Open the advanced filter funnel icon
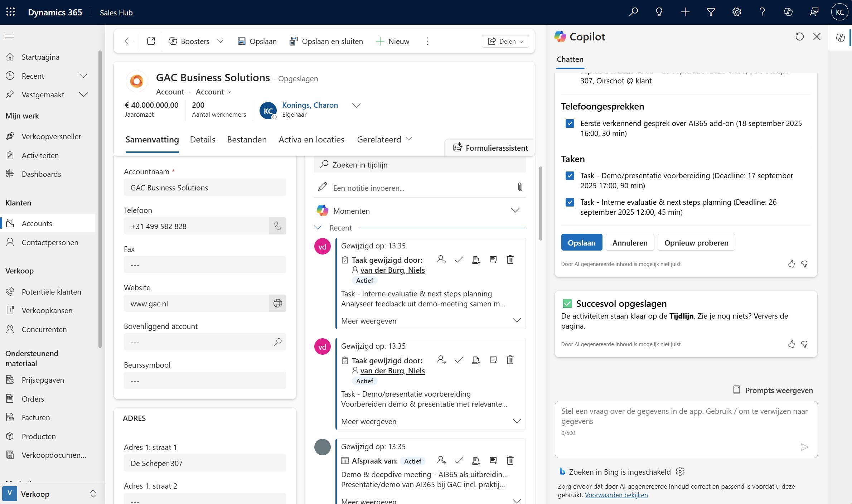This screenshot has width=852, height=504. point(711,12)
